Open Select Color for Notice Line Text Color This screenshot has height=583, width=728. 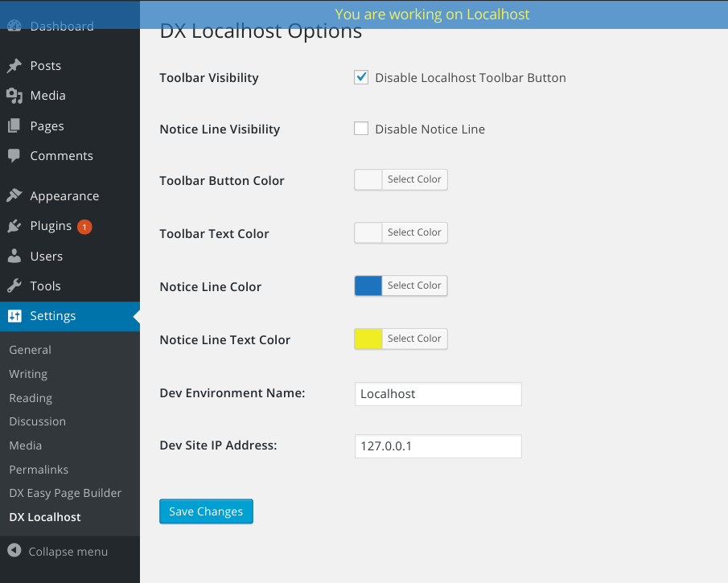point(414,339)
